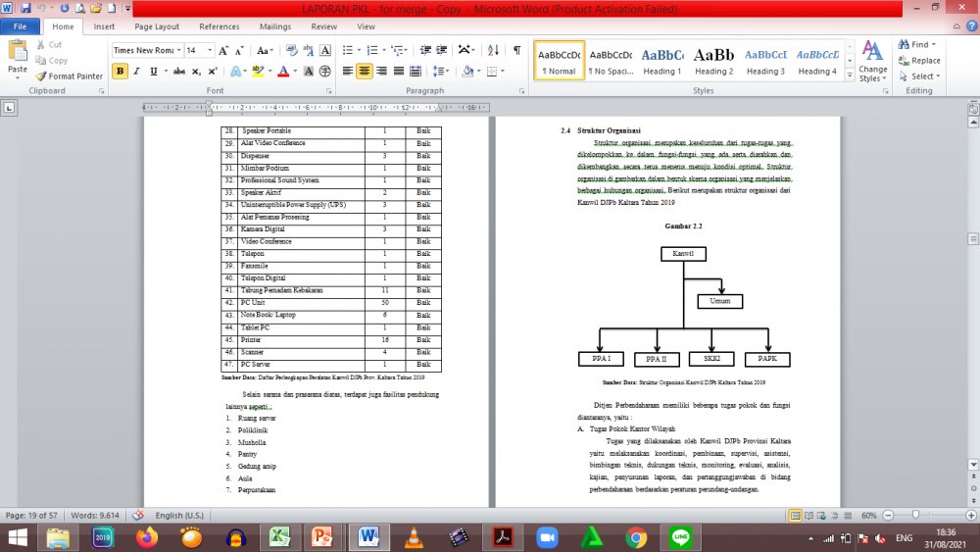Toggle Subscript formatting
The height and width of the screenshot is (552, 980).
[x=196, y=72]
